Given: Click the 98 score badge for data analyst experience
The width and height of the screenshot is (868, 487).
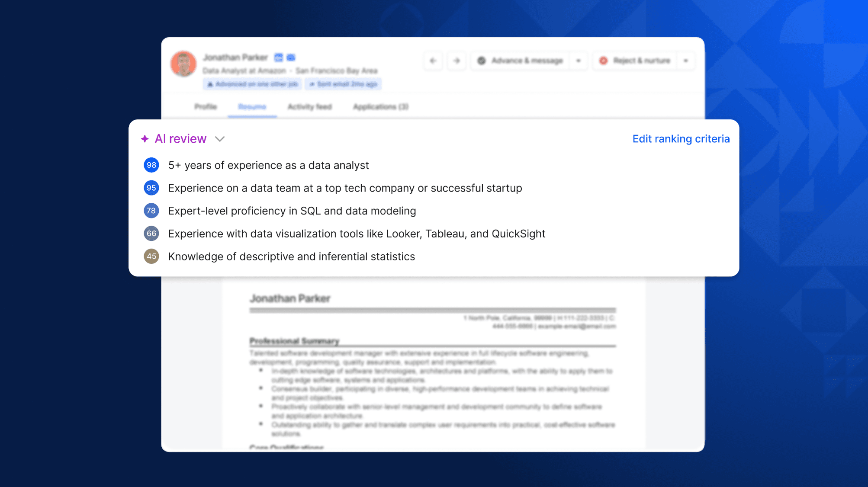Looking at the screenshot, I should pyautogui.click(x=151, y=165).
